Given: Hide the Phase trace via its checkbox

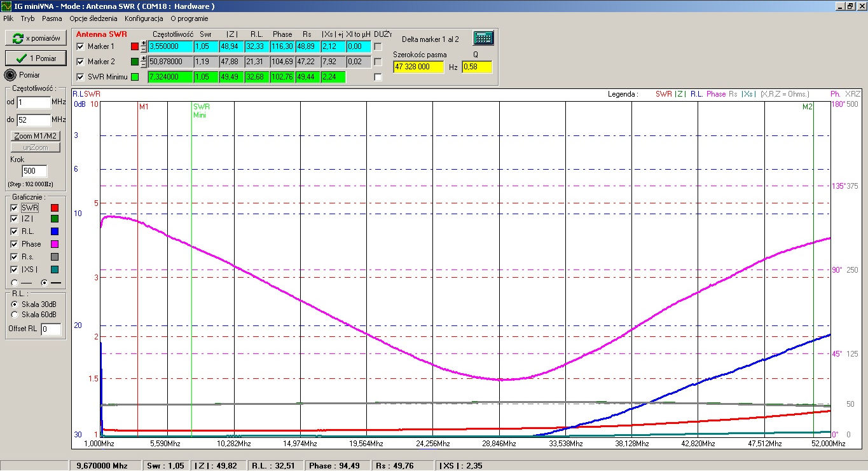Looking at the screenshot, I should pos(14,244).
